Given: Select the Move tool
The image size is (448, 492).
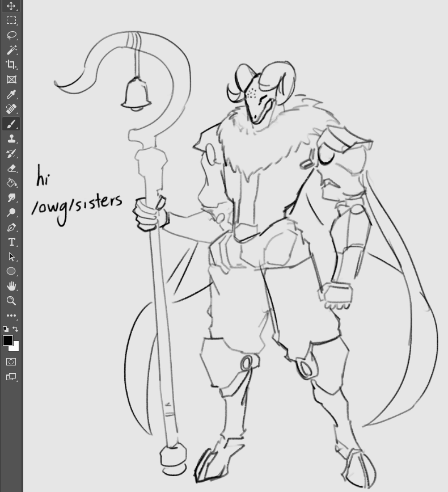Looking at the screenshot, I should [x=11, y=6].
